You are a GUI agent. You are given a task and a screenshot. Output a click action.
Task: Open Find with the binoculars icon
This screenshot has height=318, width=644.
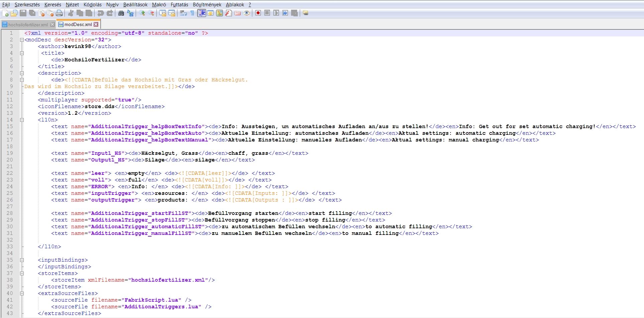(121, 13)
